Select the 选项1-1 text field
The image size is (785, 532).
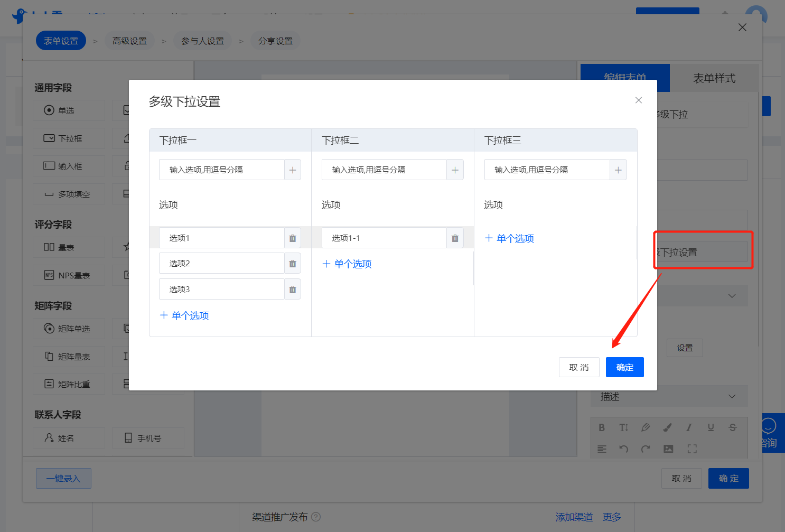(x=384, y=238)
